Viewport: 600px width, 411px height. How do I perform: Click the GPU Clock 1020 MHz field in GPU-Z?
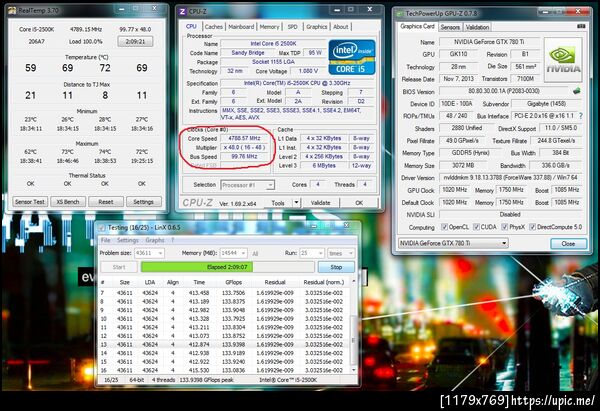pos(455,190)
